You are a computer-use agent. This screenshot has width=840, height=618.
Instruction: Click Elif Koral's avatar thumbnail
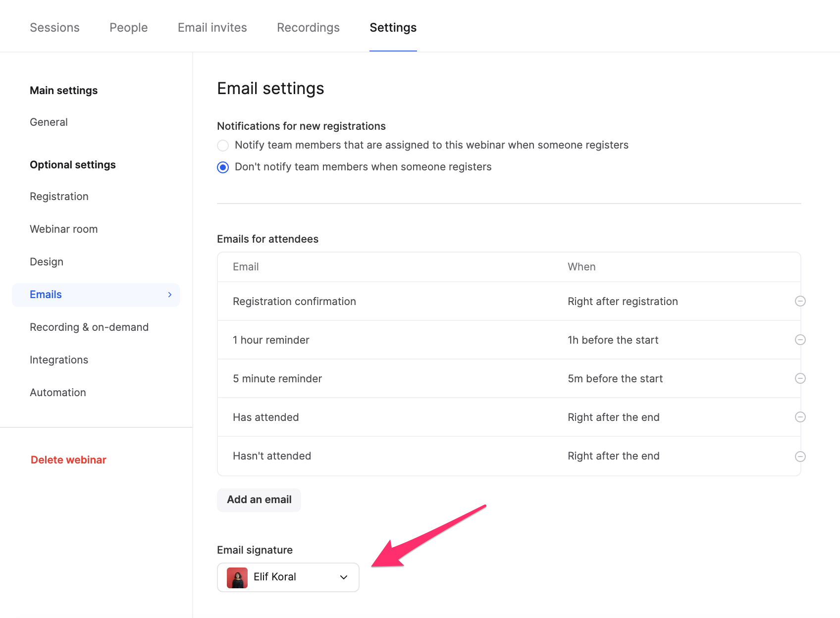tap(236, 577)
